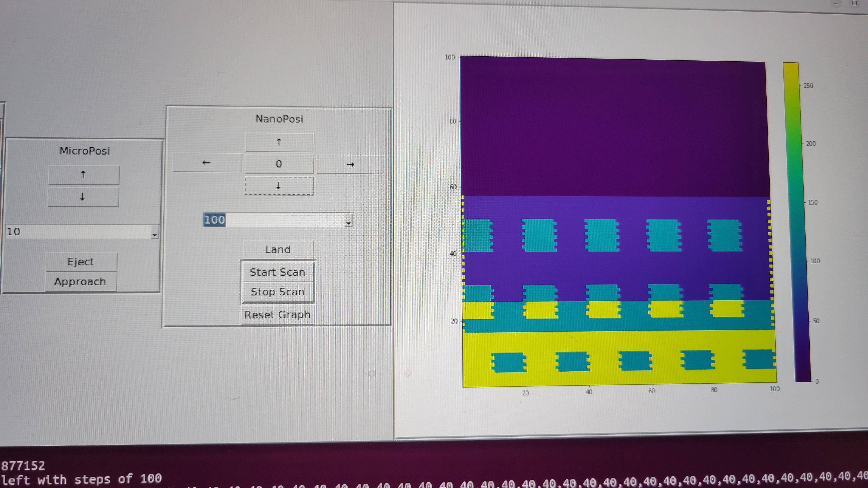Move NanoPosi down with the arrow button
868x488 pixels.
click(279, 186)
